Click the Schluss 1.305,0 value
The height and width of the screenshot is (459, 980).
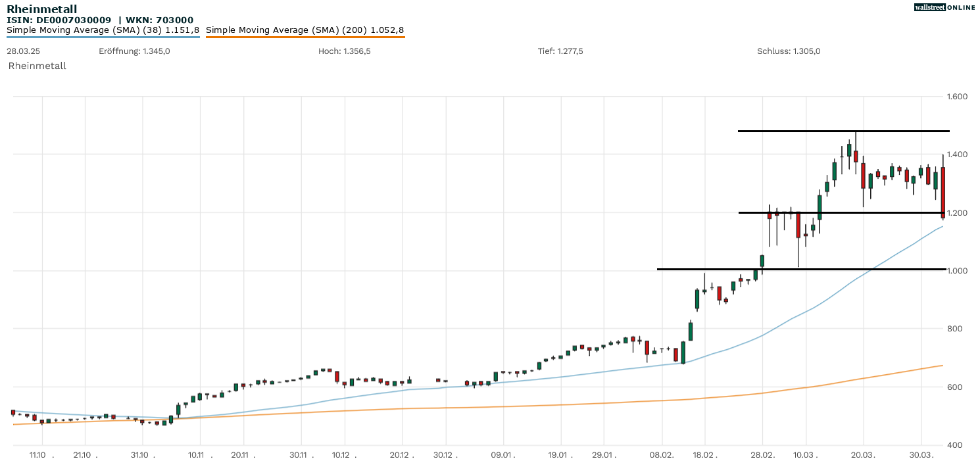coord(789,51)
